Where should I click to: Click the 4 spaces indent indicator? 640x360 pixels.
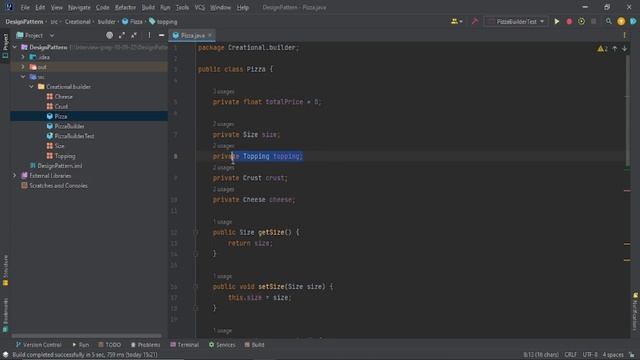613,355
